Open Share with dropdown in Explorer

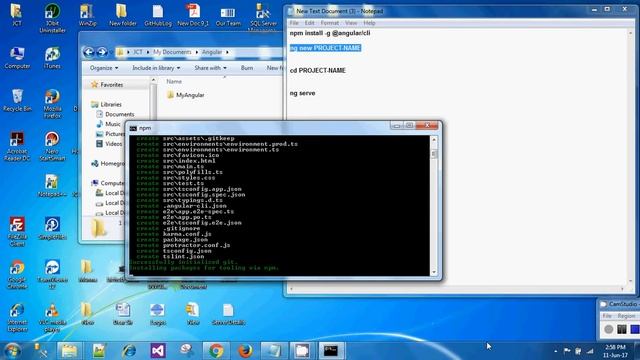point(210,68)
